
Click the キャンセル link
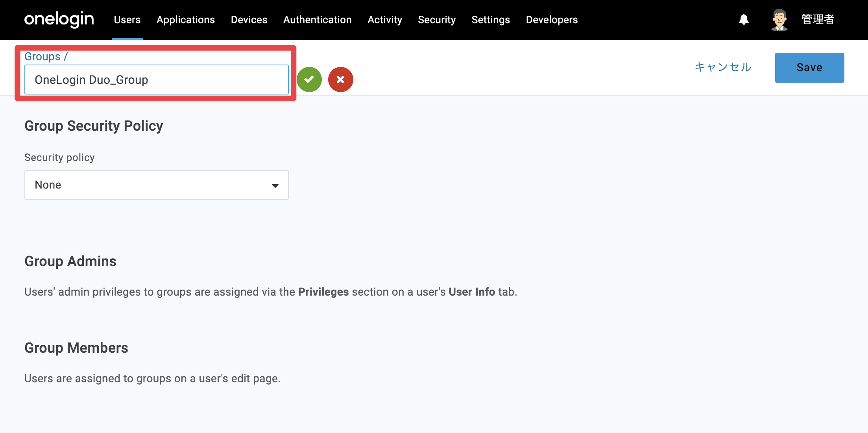coord(723,67)
